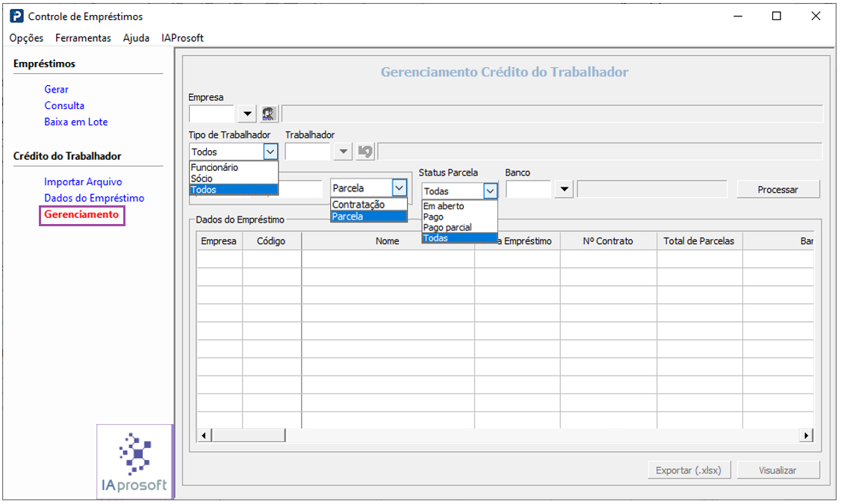Image resolution: width=841 pixels, height=504 pixels.
Task: Expand the Status Parcela combo box
Action: 490,191
